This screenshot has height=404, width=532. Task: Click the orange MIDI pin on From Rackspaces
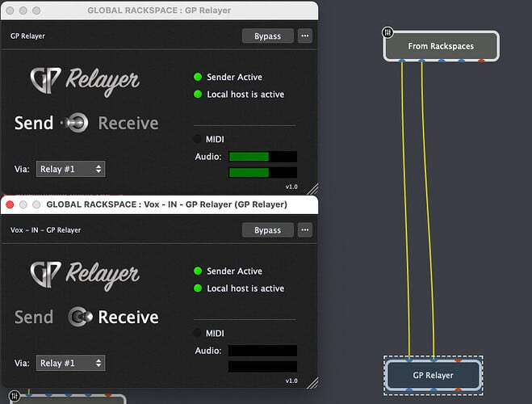tap(481, 61)
